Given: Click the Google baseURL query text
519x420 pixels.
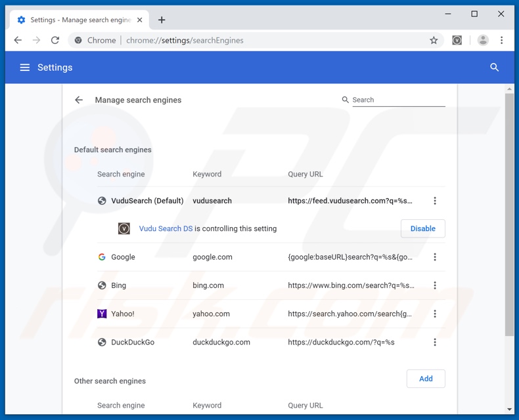Looking at the screenshot, I should [x=350, y=257].
